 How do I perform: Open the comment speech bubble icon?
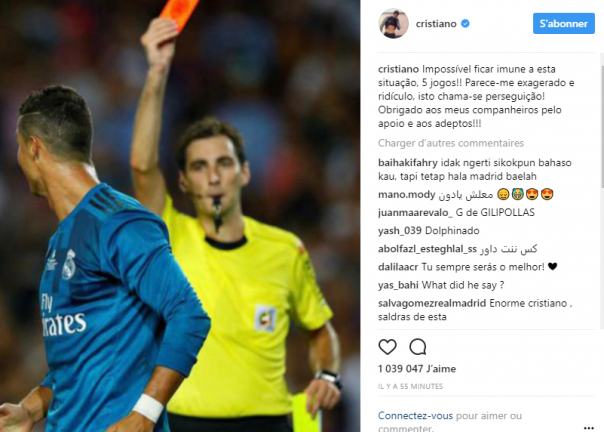pyautogui.click(x=418, y=347)
